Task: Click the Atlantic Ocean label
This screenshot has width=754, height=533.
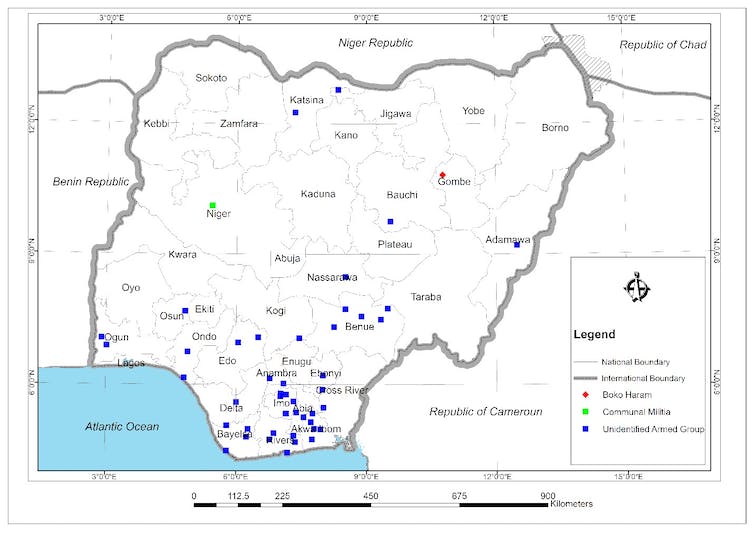Action: 122,427
